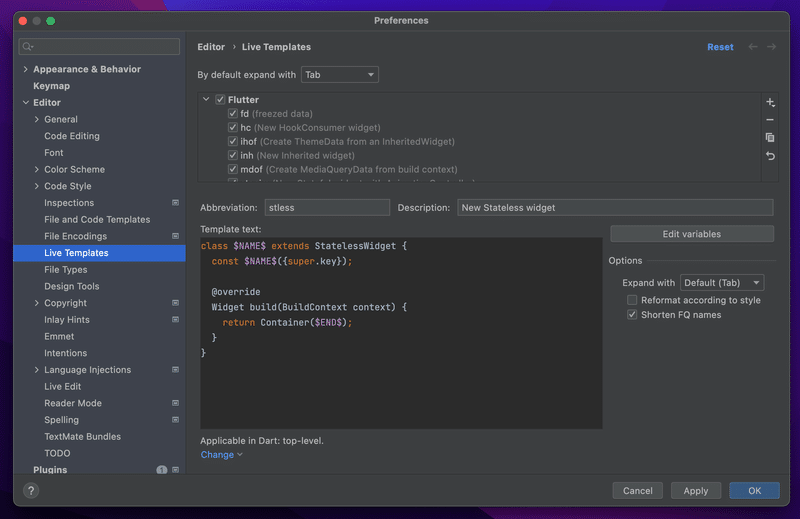Image resolution: width=800 pixels, height=519 pixels.
Task: Open Keymap settings
Action: [52, 86]
